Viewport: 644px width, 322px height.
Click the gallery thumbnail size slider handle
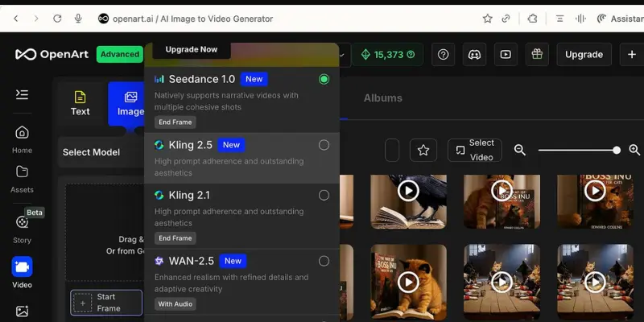click(x=617, y=151)
